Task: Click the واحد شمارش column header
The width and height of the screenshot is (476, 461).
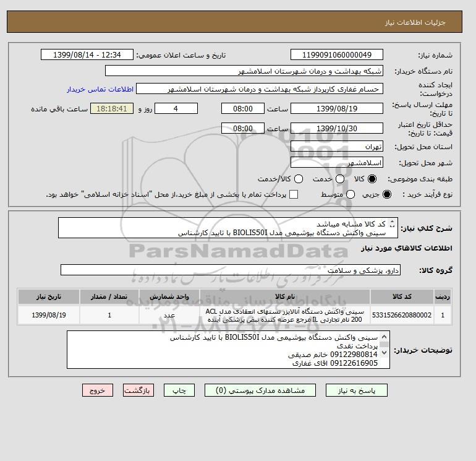Action: click(x=169, y=296)
